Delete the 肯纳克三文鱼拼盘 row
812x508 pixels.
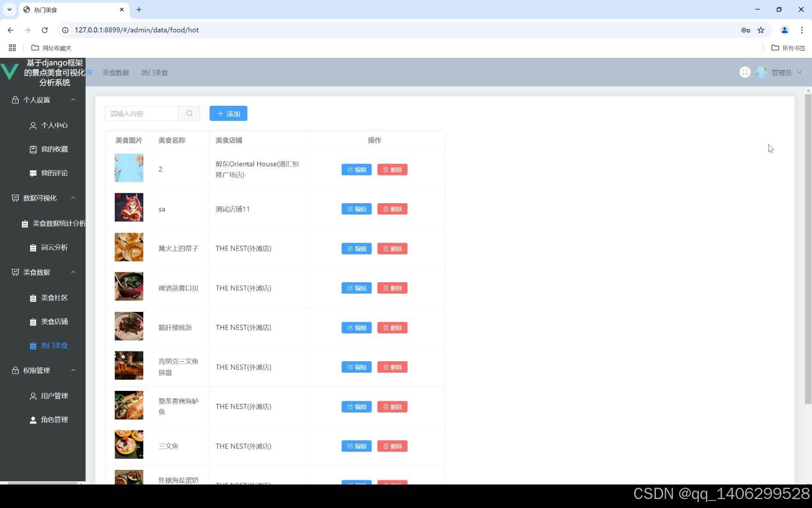click(x=392, y=367)
